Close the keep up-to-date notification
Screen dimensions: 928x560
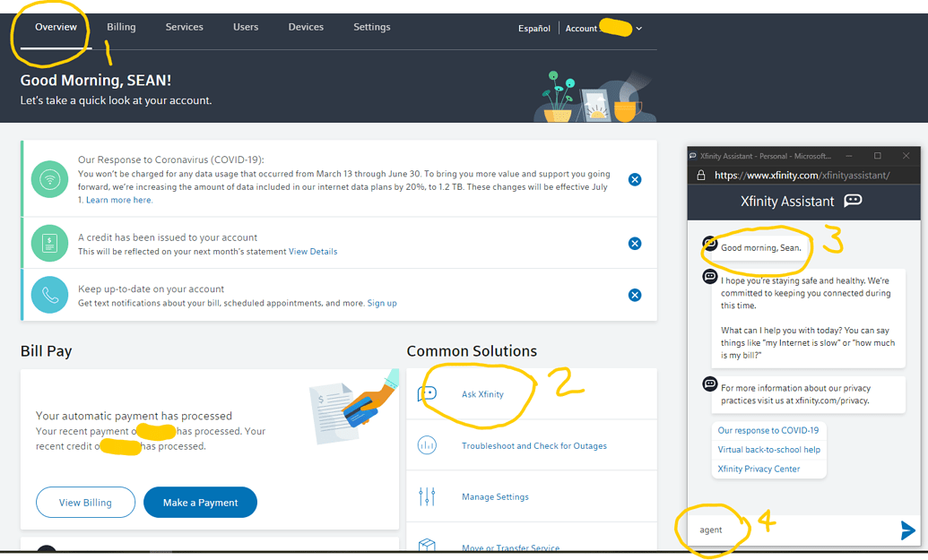click(x=635, y=295)
